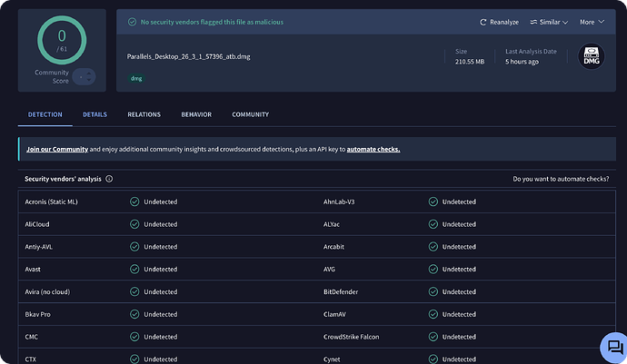Screen dimensions: 627x364
Task: Switch to the DETAILS tab
Action: pyautogui.click(x=95, y=114)
